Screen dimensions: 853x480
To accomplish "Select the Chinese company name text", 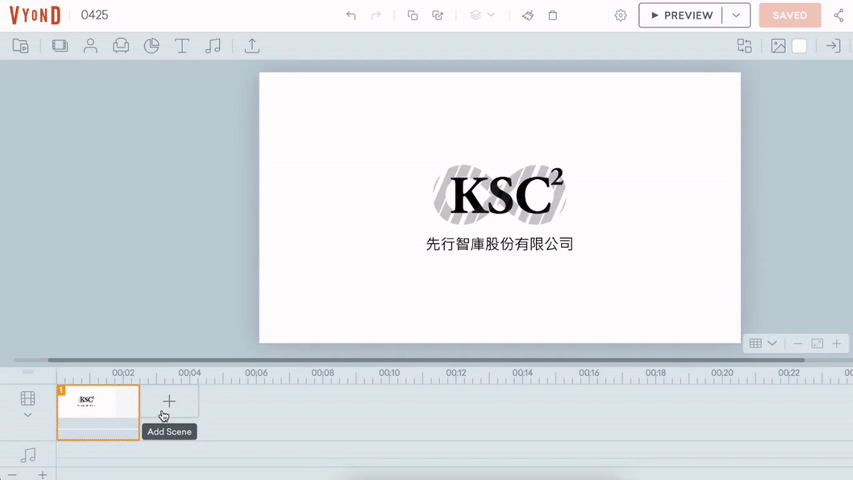I will tap(499, 244).
